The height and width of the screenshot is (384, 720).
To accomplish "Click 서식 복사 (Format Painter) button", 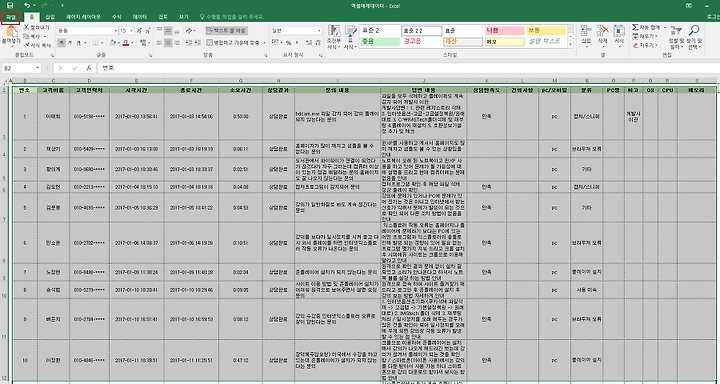I will point(37,45).
